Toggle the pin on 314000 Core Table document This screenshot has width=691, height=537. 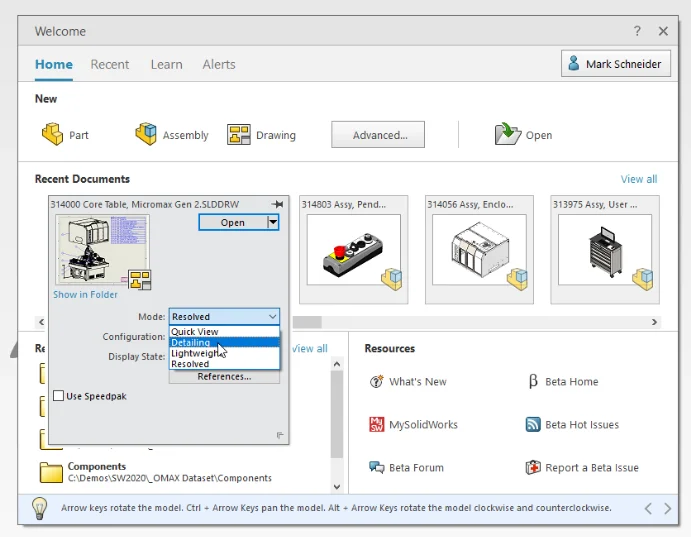tap(277, 204)
